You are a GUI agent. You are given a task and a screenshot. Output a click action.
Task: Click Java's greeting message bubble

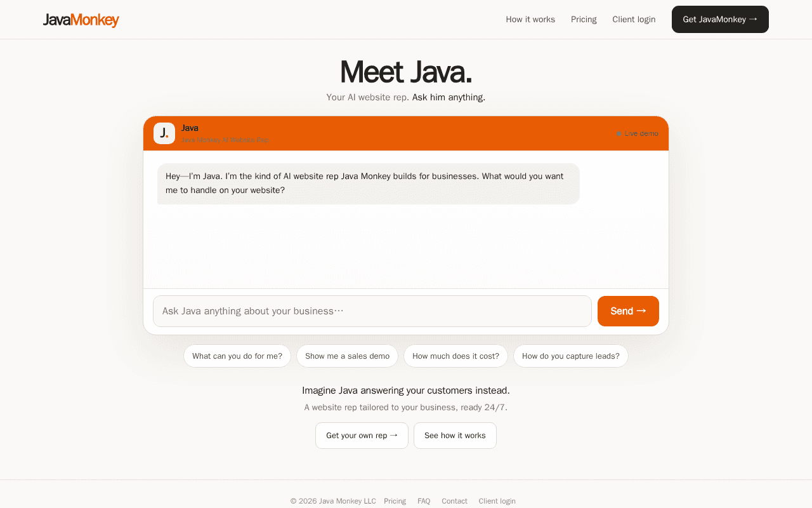click(369, 184)
